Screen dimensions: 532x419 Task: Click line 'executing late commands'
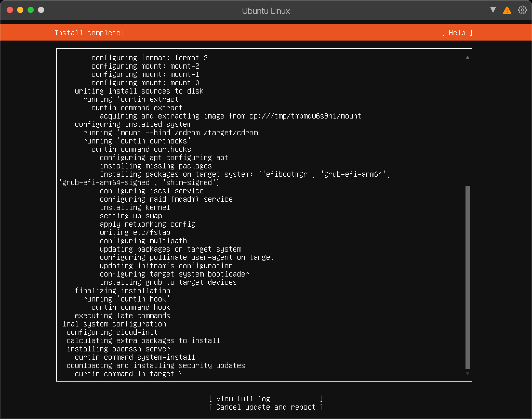point(122,316)
